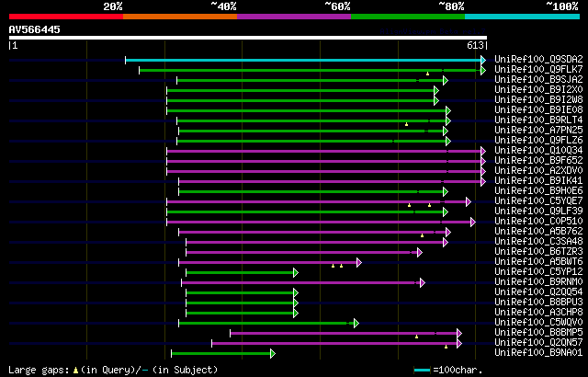
Task: Open the UniRef100_B9SJA2 hit label
Action: coord(539,79)
